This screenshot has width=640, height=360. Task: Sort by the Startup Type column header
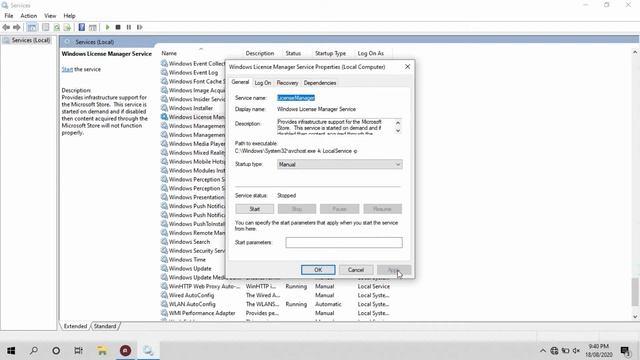click(x=330, y=53)
